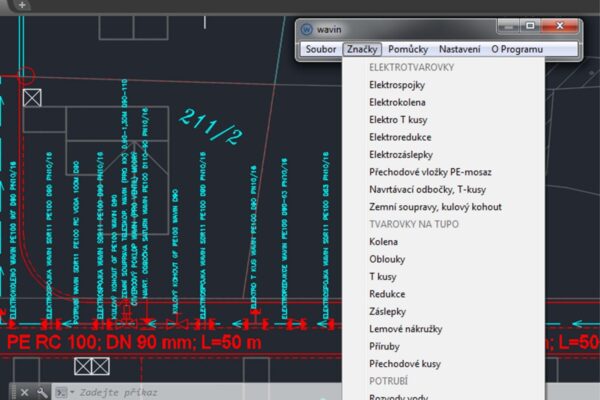Viewport: 600px width, 400px height.
Task: Click the PE RC 100; DN 90 mm label
Action: 134,342
